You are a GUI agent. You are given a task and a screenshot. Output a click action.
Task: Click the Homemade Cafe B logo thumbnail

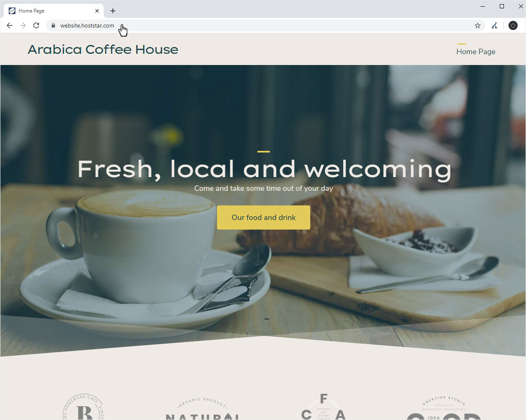[84, 407]
